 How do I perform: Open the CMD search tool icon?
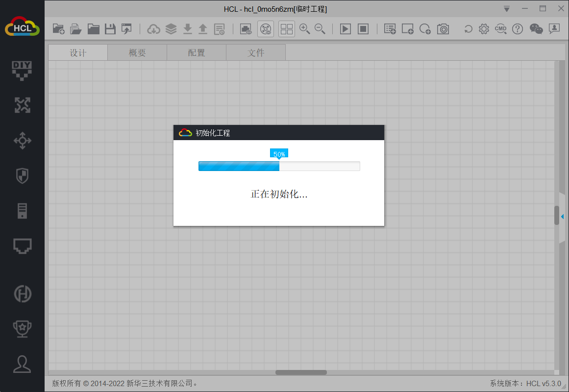(x=501, y=29)
